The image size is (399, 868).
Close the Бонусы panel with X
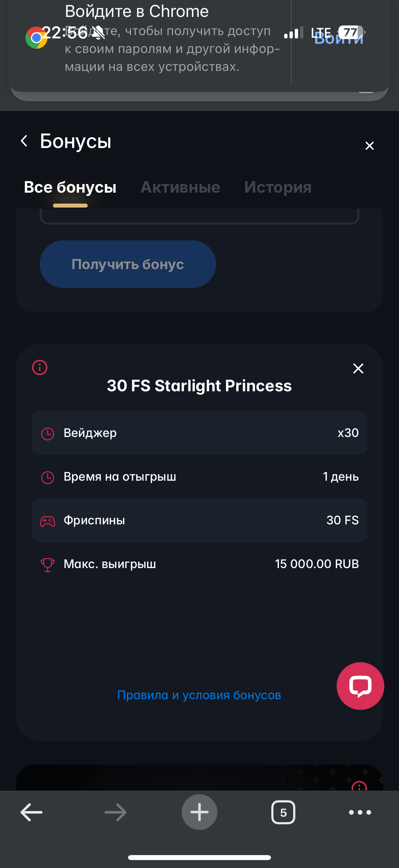coord(369,146)
